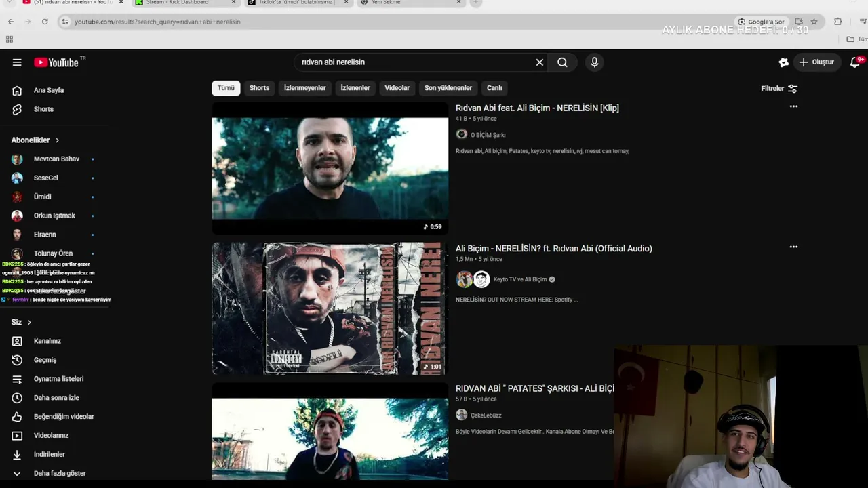The width and height of the screenshot is (868, 488).
Task: Select the Shorts filter chip
Action: (259, 88)
